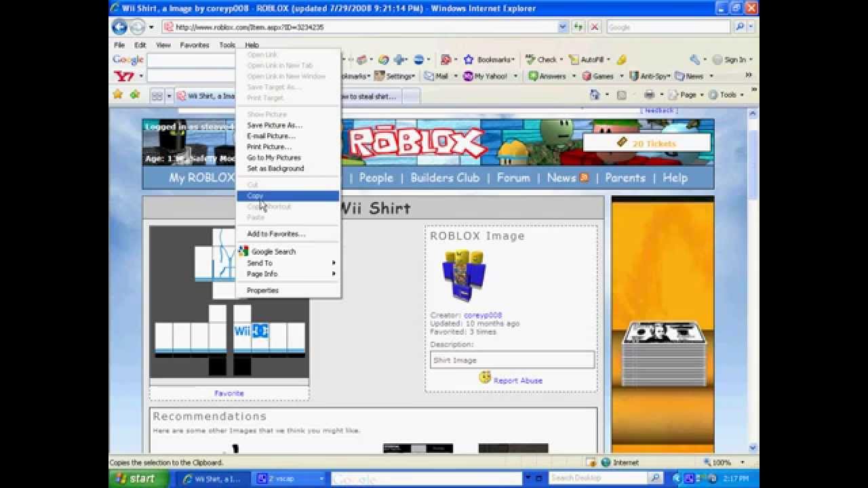Click the Wii Shirt IE taskbar button
Viewport: 868px width, 488px height.
coord(214,479)
